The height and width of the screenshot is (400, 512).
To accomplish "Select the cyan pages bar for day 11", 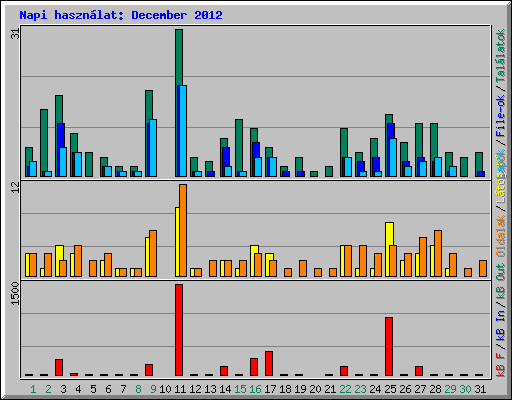I will [x=182, y=131].
